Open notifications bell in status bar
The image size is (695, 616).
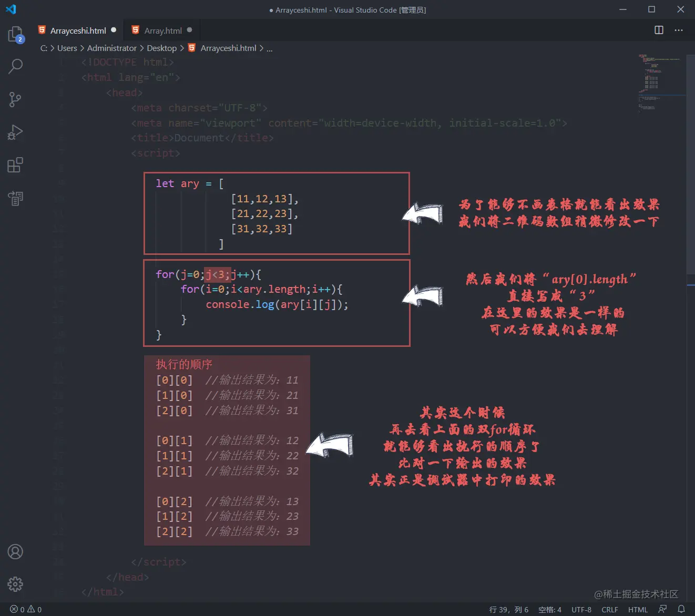point(681,609)
